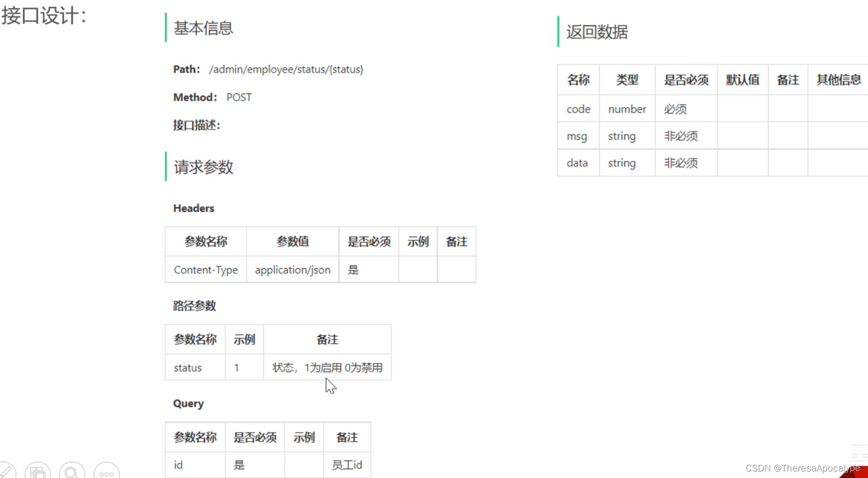Click the '默认值' column header
Viewport: 868px width, 478px height.
[x=743, y=80]
